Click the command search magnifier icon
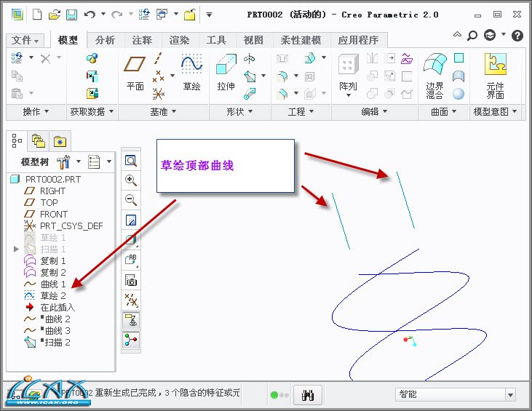Image resolution: width=532 pixels, height=411 pixels. (x=472, y=35)
